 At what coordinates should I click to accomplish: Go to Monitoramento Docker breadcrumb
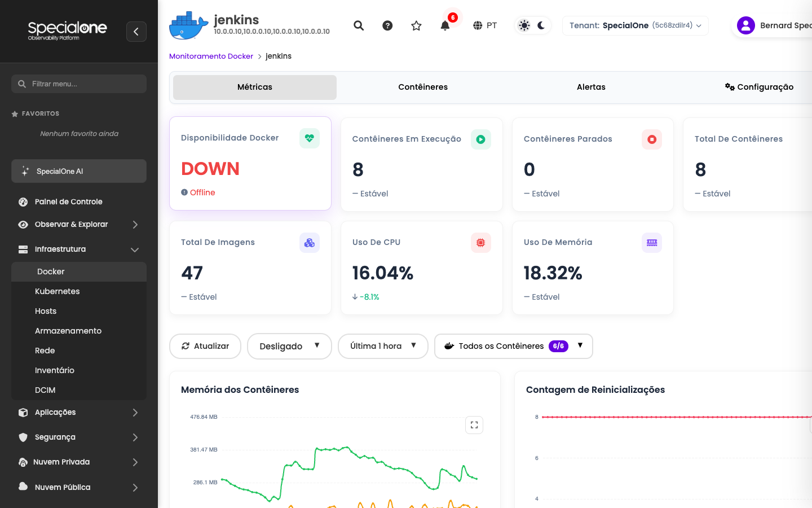click(211, 56)
